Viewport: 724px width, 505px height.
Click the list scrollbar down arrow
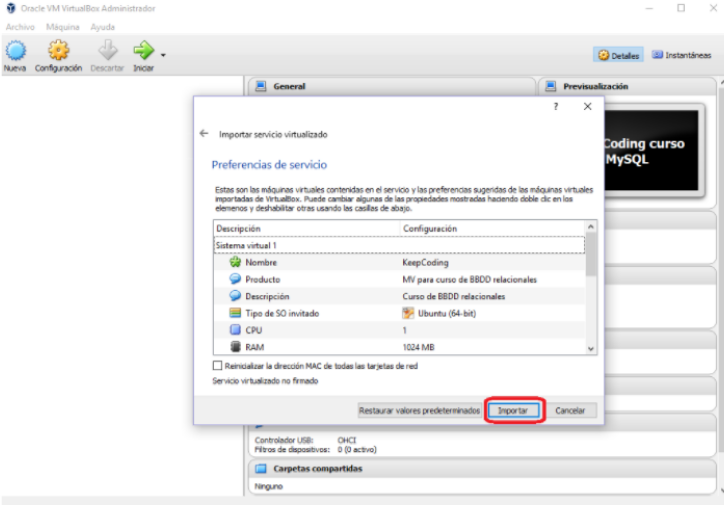pos(591,349)
